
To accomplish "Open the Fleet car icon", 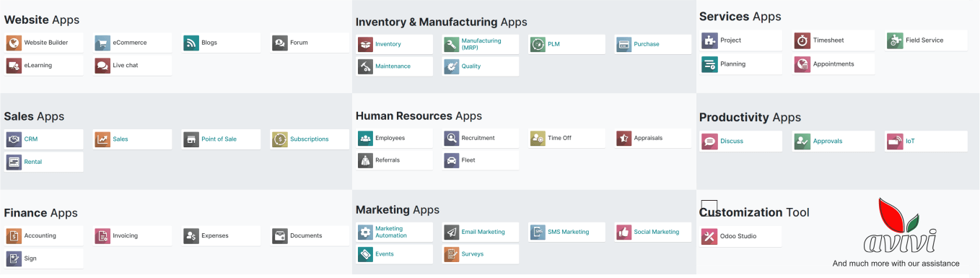I will 452,160.
